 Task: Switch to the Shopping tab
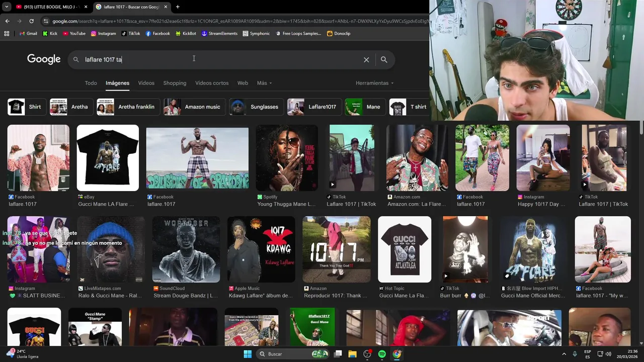point(175,83)
